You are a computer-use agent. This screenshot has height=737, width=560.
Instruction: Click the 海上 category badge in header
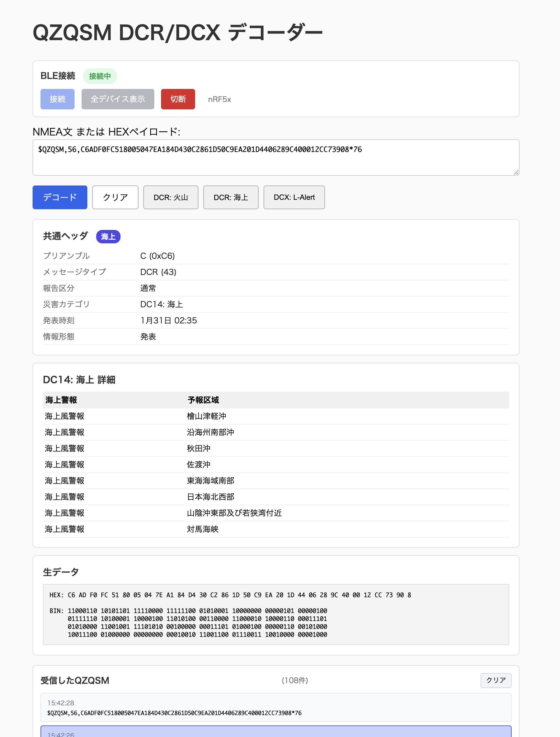click(x=108, y=236)
